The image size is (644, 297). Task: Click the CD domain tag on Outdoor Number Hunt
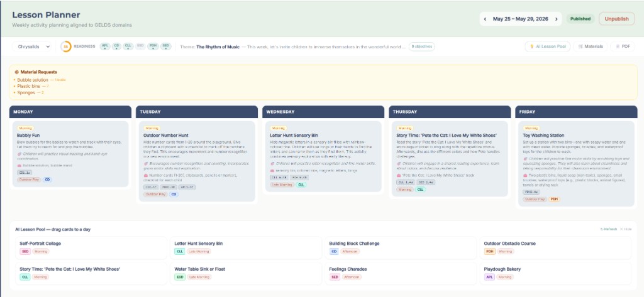point(174,194)
